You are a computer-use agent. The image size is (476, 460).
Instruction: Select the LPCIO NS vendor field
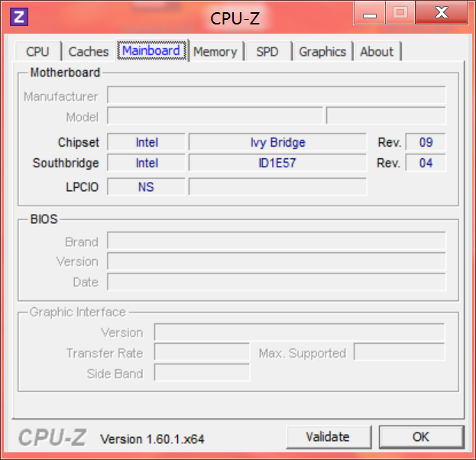tap(146, 186)
